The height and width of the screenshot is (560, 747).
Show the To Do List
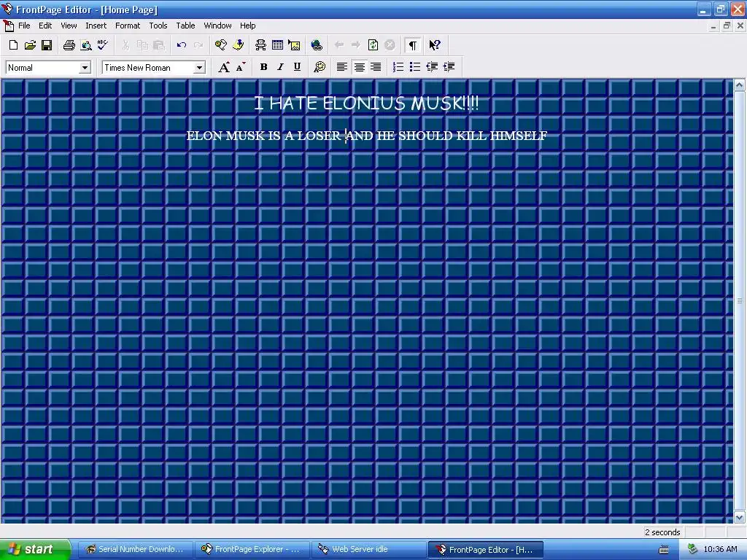coord(238,45)
